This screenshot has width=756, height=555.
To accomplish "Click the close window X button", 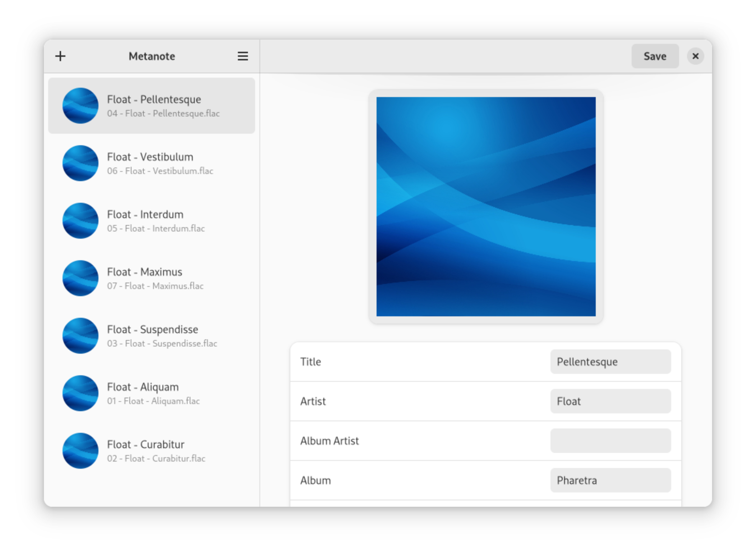I will 695,56.
